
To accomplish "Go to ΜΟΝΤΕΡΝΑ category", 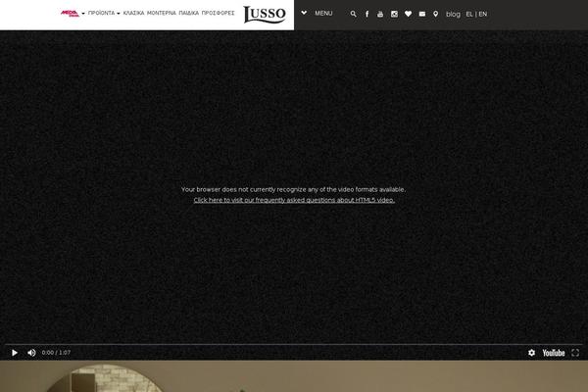I will 162,13.
